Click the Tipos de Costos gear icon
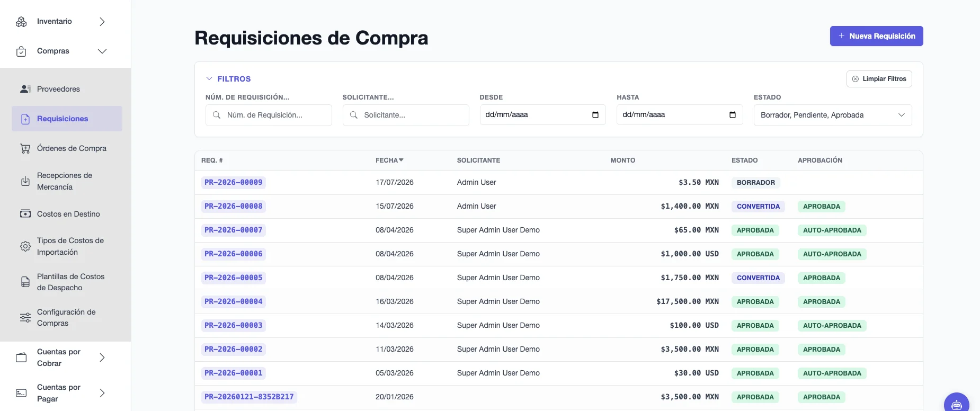980x411 pixels. point(25,246)
